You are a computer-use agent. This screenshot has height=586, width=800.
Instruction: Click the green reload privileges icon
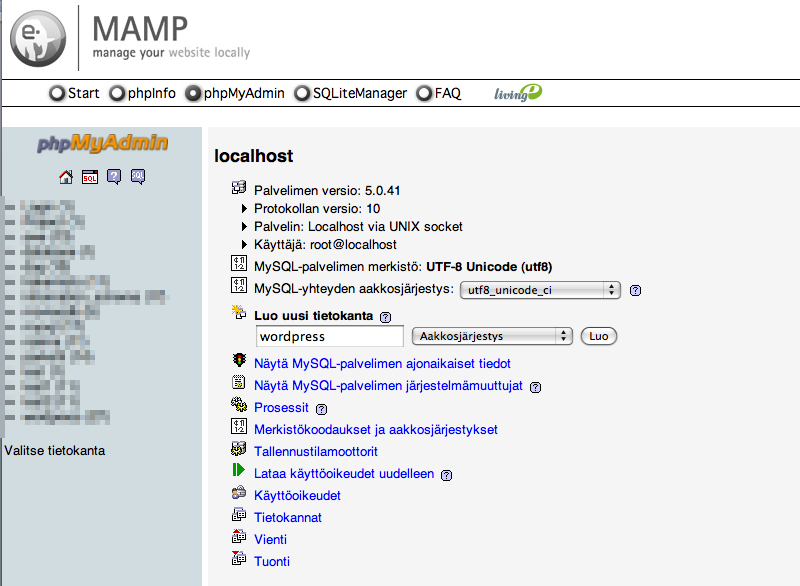238,470
